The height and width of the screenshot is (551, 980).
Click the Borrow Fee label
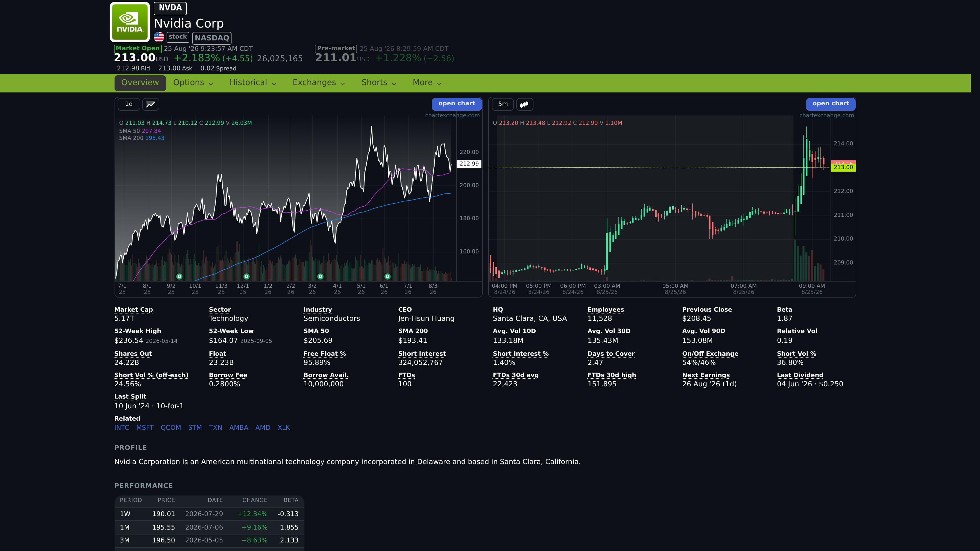(228, 375)
